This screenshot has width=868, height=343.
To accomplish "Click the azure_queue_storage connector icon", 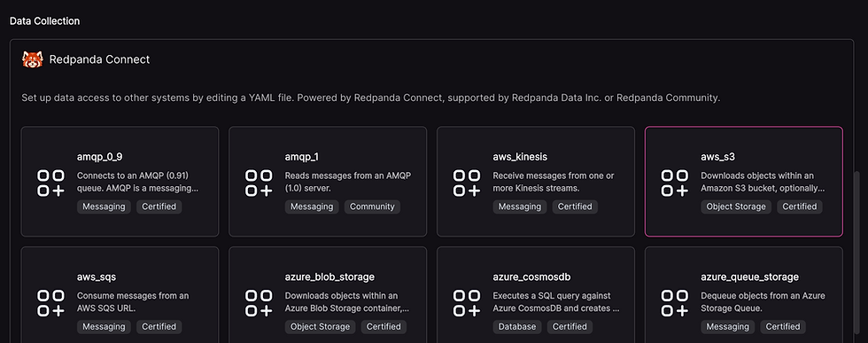I will point(675,303).
